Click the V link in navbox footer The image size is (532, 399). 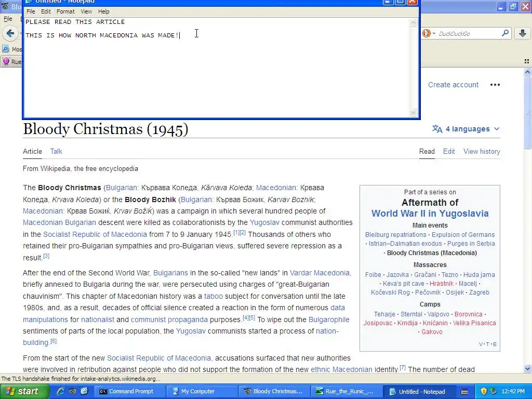481,344
